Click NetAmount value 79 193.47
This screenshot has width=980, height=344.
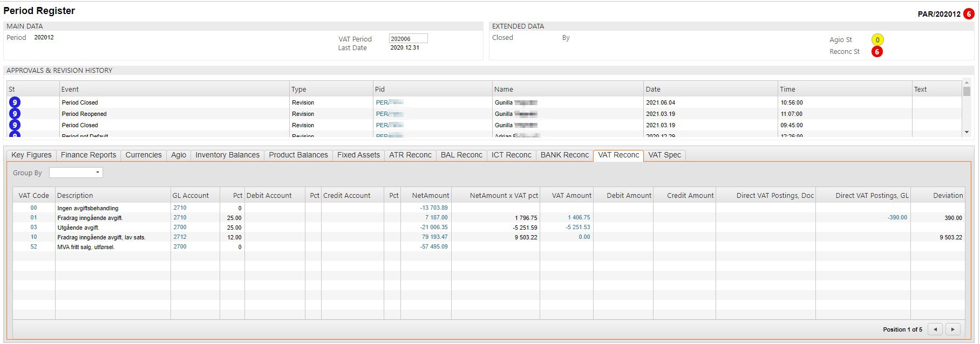click(434, 237)
